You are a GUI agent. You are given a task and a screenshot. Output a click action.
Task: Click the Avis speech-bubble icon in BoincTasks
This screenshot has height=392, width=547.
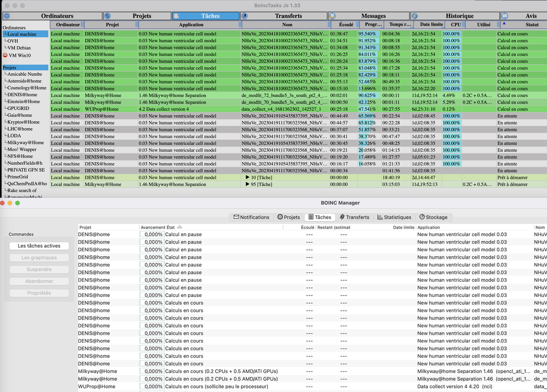505,16
